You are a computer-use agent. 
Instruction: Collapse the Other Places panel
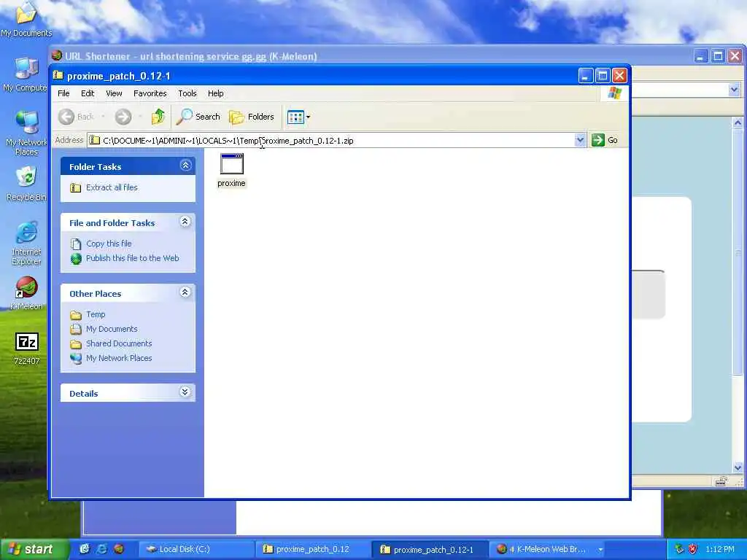tap(185, 292)
